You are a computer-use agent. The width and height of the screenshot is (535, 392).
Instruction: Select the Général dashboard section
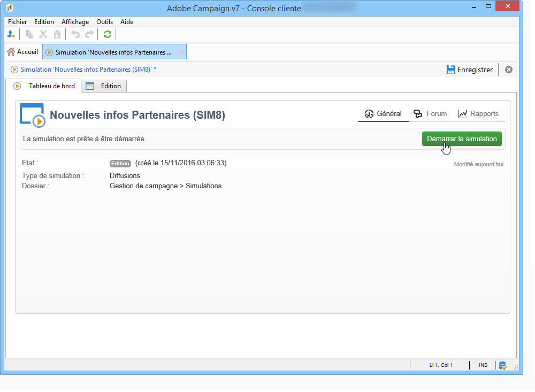pyautogui.click(x=383, y=113)
